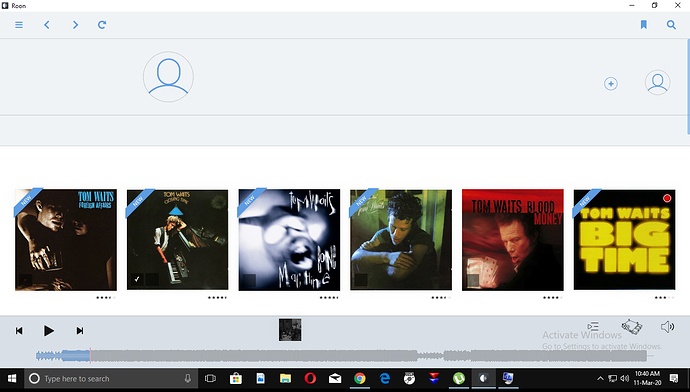Skip to next track

(x=80, y=331)
